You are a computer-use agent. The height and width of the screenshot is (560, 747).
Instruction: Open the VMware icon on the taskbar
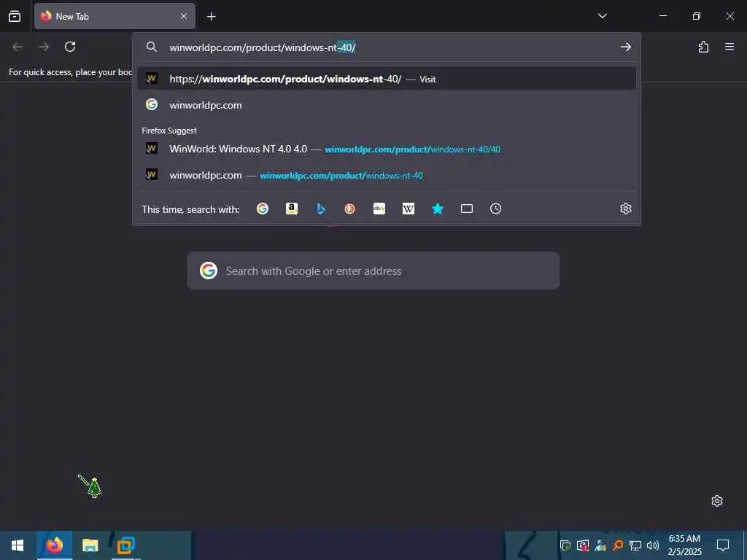(125, 545)
